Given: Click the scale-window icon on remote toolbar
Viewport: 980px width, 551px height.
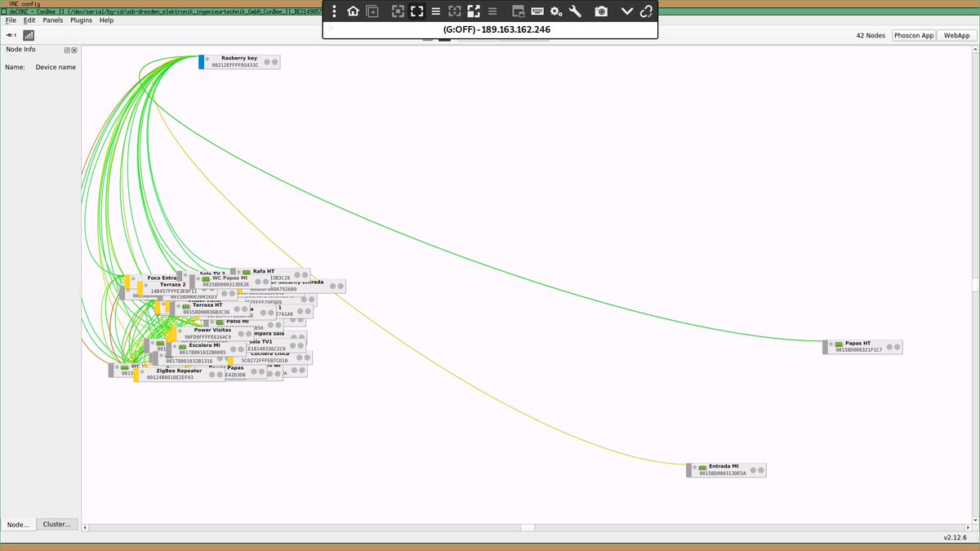Looking at the screenshot, I should [474, 11].
